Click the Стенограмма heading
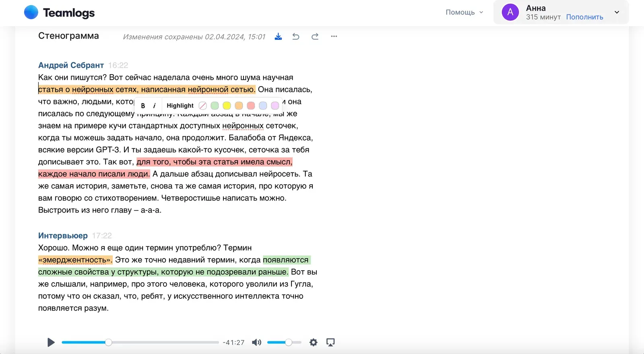This screenshot has width=644, height=354. [68, 36]
